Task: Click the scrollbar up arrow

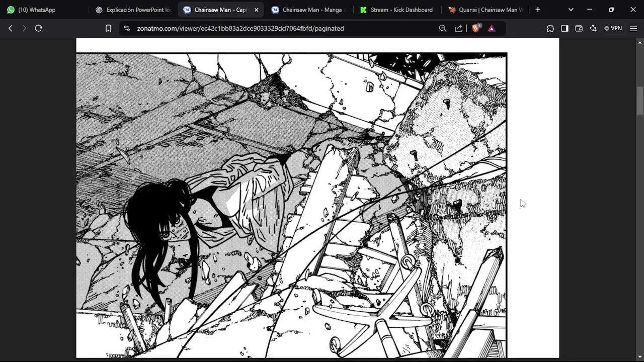Action: [640, 42]
